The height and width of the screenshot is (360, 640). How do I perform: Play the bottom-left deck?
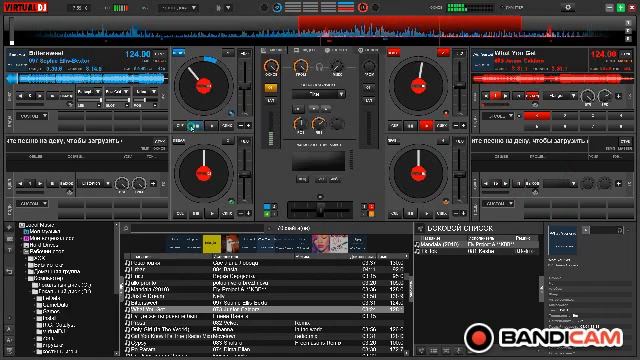click(211, 213)
